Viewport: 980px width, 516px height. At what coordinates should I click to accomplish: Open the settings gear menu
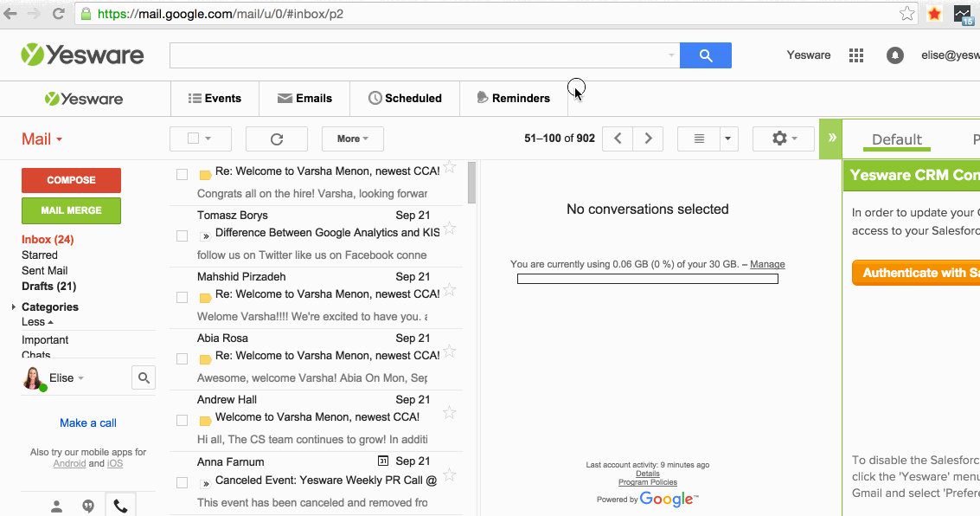pos(784,139)
